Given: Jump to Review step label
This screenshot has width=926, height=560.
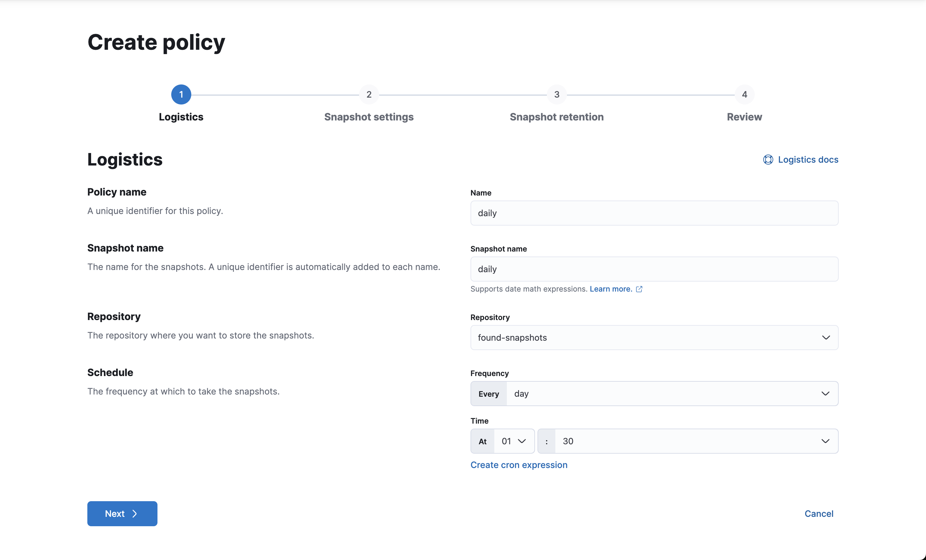Looking at the screenshot, I should (x=744, y=117).
